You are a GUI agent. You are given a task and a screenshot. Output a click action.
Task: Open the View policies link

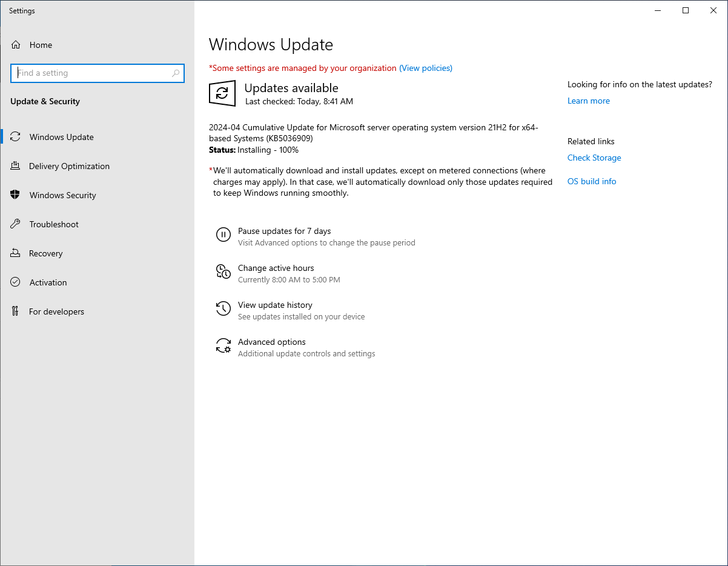(x=426, y=68)
